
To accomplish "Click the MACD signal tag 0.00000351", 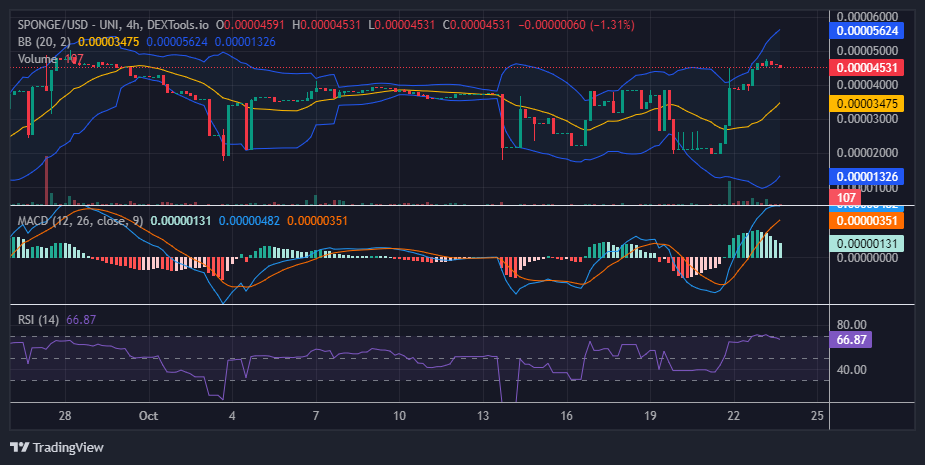I will (x=867, y=221).
